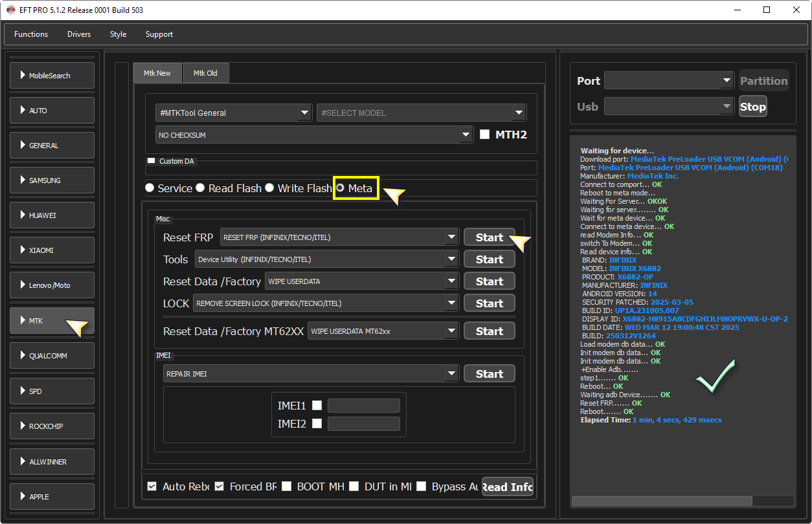
Task: Toggle the Forced BR checkbox
Action: coord(220,486)
